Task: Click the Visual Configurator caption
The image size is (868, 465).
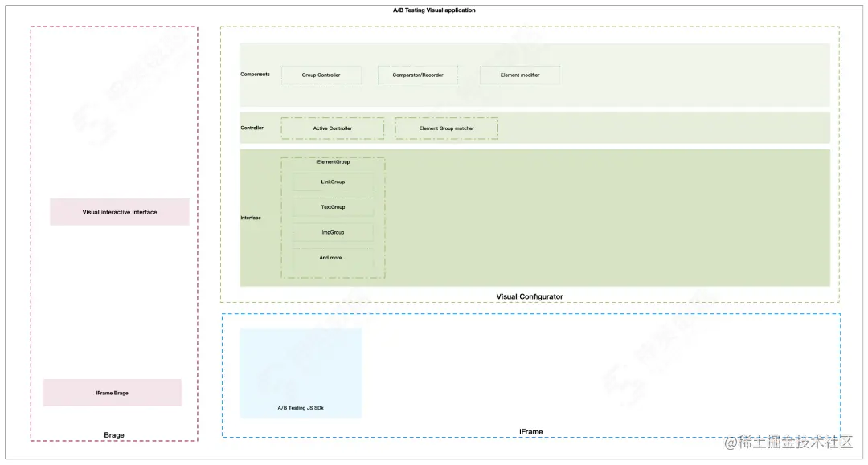Action: pos(530,296)
